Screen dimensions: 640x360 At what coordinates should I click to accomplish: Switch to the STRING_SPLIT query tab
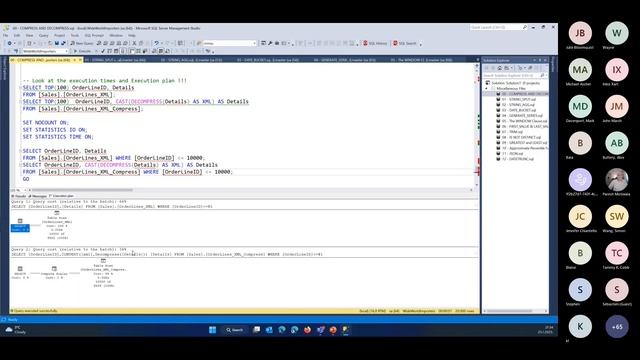click(x=117, y=60)
